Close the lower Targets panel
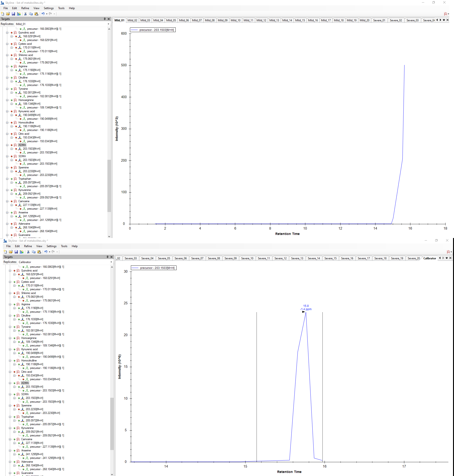 [112, 257]
